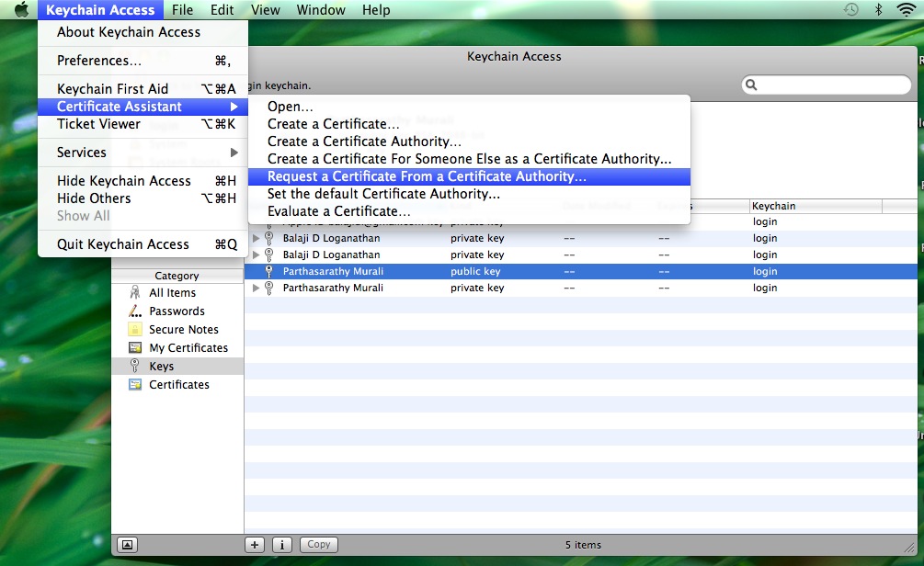Viewport: 924px width, 566px height.
Task: Click "login" in the public key row
Action: (x=765, y=272)
